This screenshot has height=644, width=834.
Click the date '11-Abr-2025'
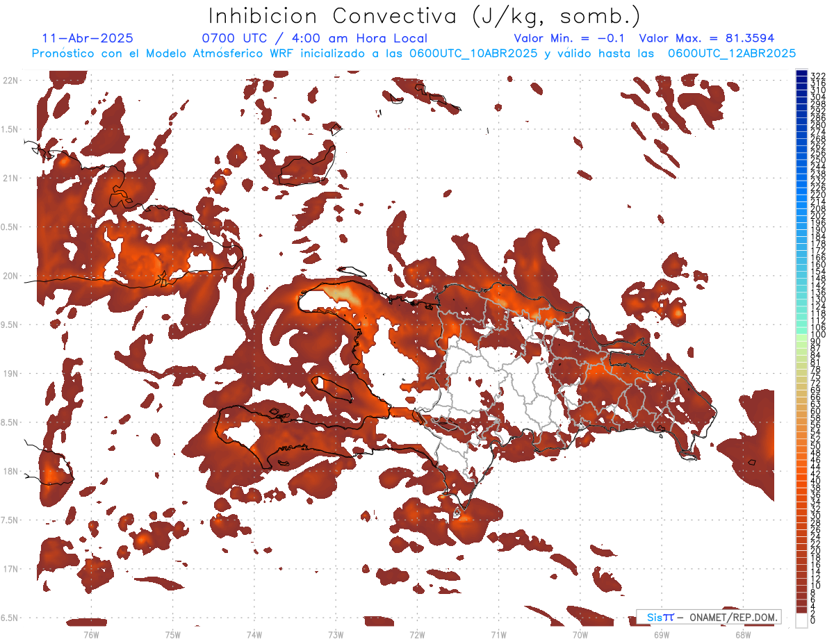point(88,39)
